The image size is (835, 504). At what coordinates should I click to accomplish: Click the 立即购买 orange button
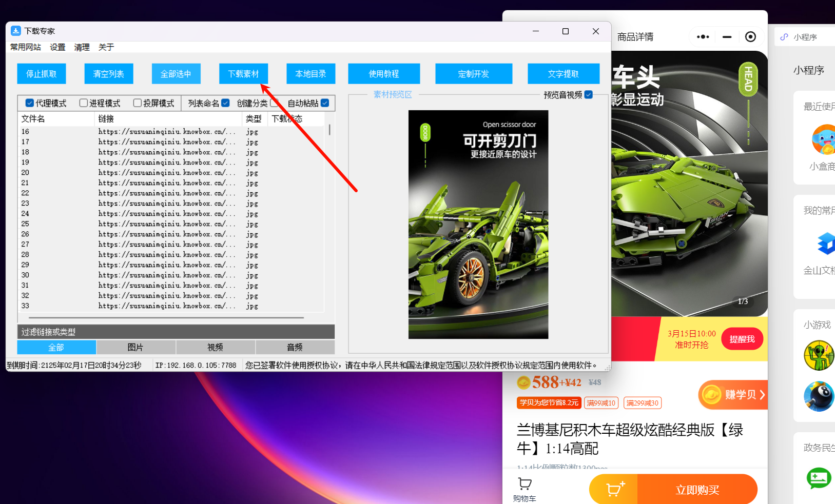(x=697, y=490)
